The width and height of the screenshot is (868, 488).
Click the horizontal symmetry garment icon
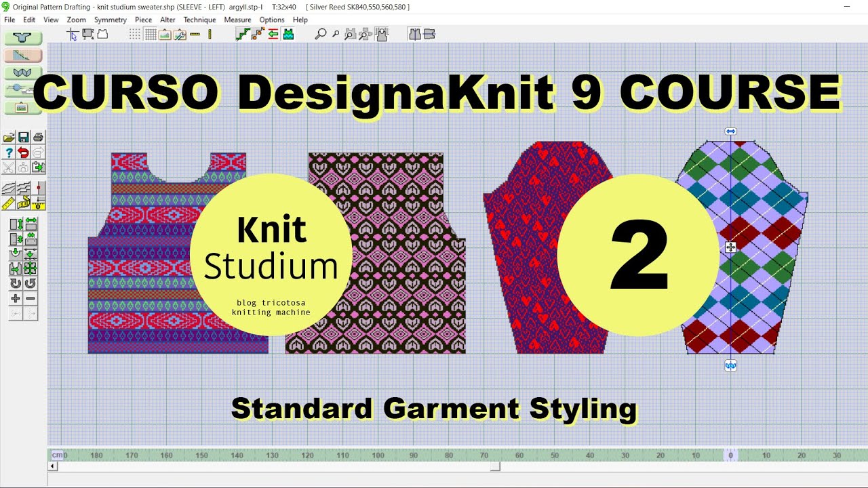[429, 34]
